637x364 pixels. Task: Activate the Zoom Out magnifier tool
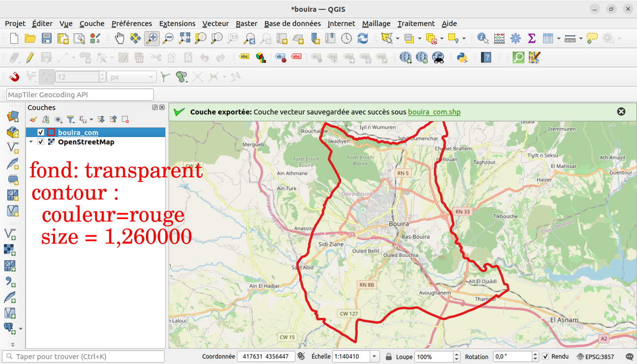[x=168, y=38]
